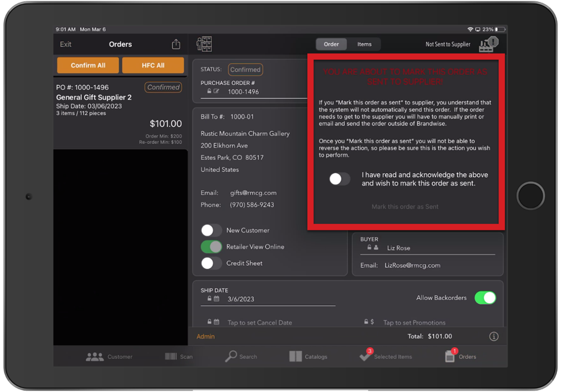Screen dimensions: 561x392
Task: Enable the New Customer switch
Action: click(211, 230)
